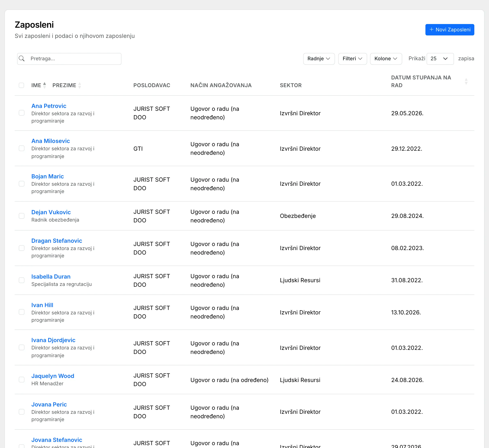Image resolution: width=489 pixels, height=448 pixels.
Task: Open Ivan Hill profile link
Action: tap(42, 305)
